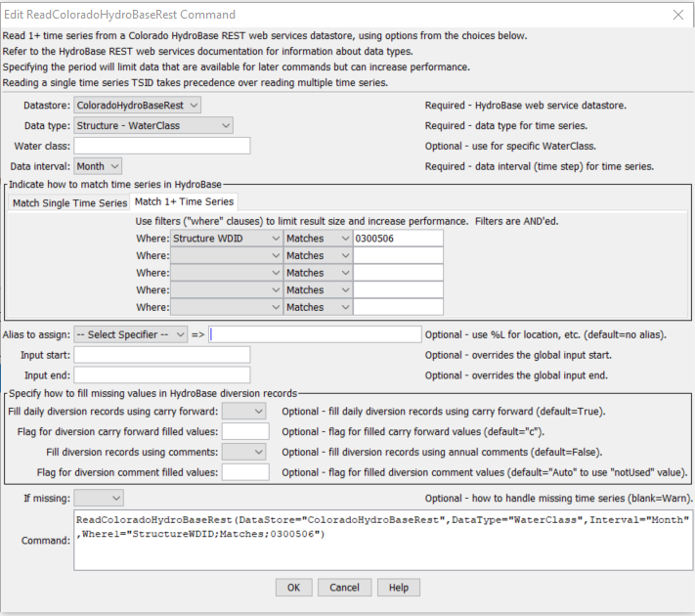Open the Data type dropdown
Screen dimensions: 695x616
point(152,125)
